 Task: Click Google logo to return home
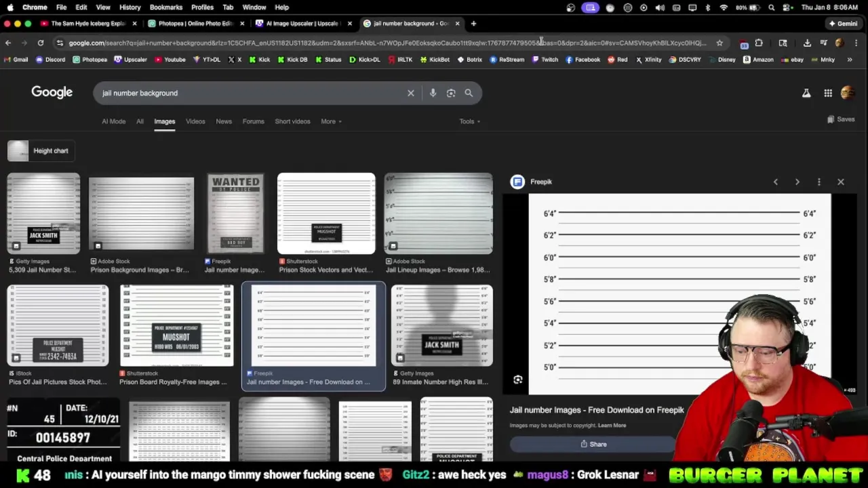52,93
